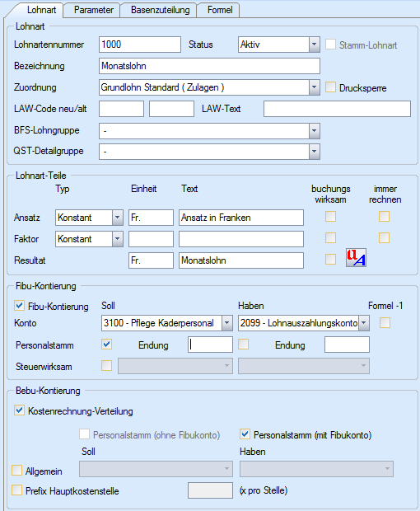This screenshot has width=420, height=511.
Task: Click the Bezeichnung field showing Monatslohn
Action: tap(209, 66)
